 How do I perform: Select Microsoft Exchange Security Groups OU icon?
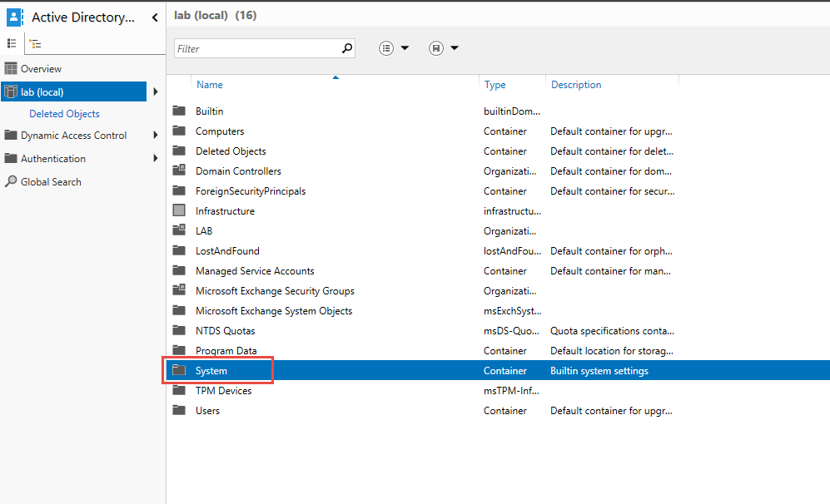pyautogui.click(x=179, y=289)
